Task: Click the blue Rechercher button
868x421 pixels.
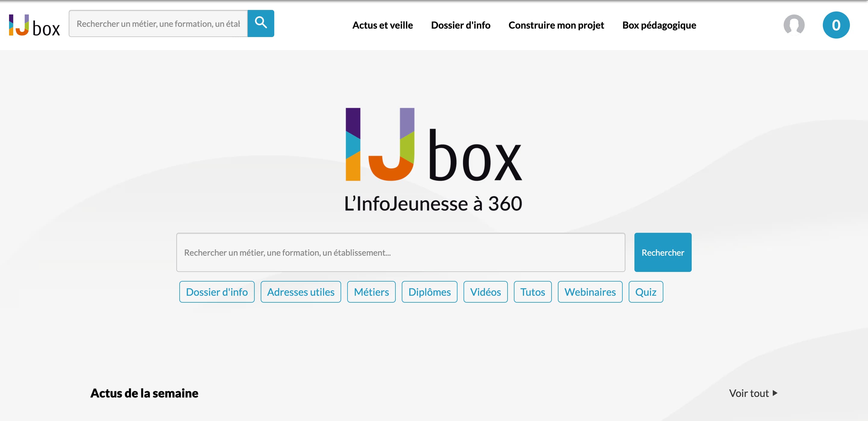Action: [x=662, y=252]
